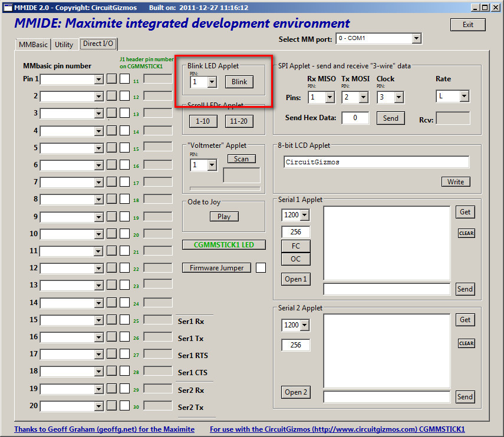Switch to the Utility tab
The image size is (504, 437).
tap(63, 44)
